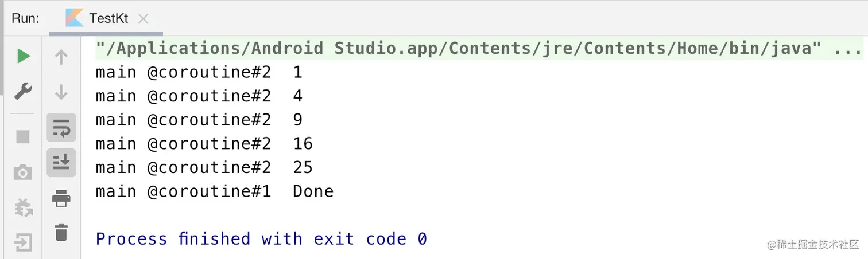Jump up with the up arrow icon
The image size is (868, 259).
tap(61, 57)
